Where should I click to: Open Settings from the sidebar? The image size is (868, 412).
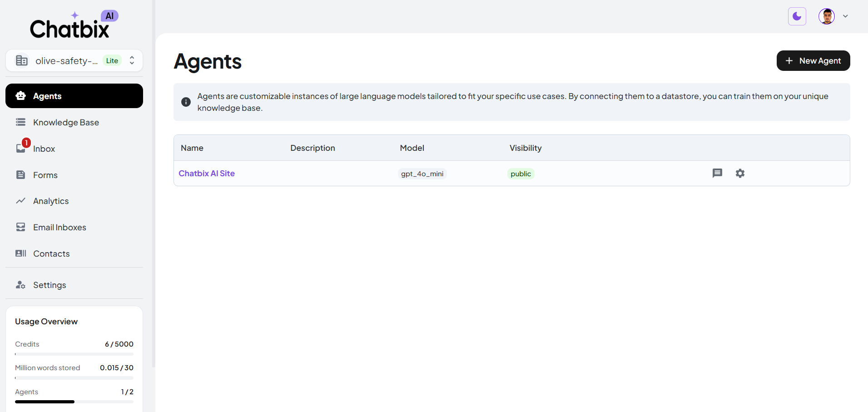click(x=50, y=285)
